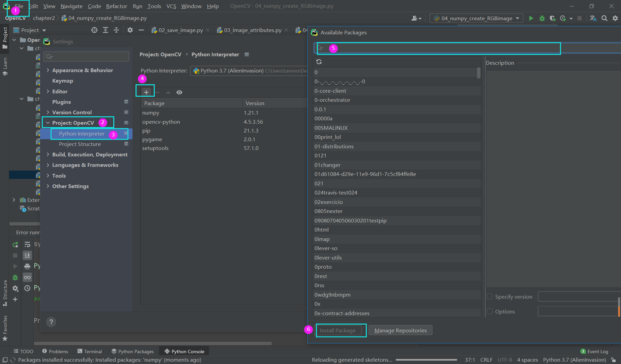Expand the Editor settings group

pos(48,91)
